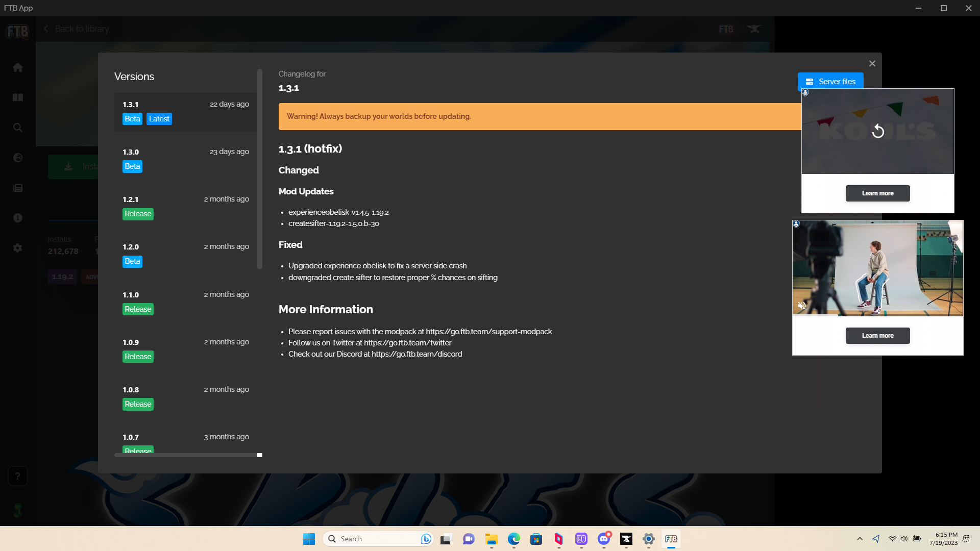Click the help question mark icon
The image size is (980, 551).
click(x=18, y=475)
